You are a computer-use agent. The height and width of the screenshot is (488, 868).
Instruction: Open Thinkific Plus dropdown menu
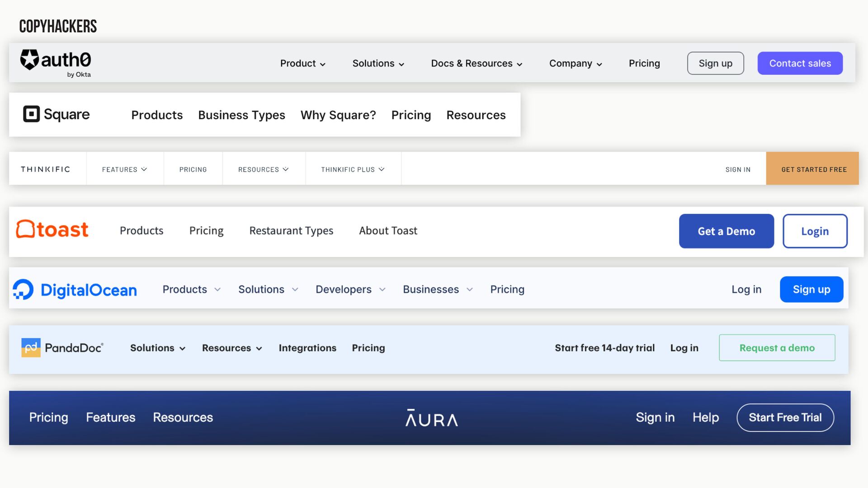coord(353,169)
